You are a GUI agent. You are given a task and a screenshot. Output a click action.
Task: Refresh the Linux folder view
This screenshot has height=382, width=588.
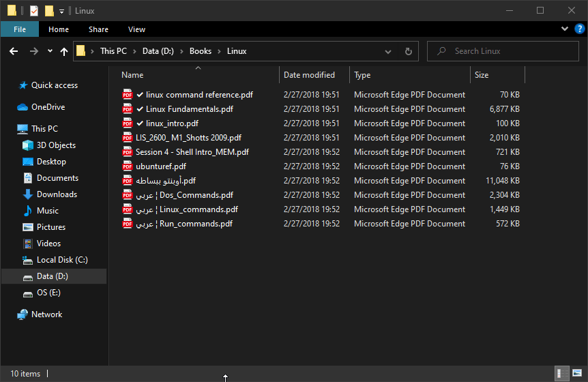click(409, 51)
